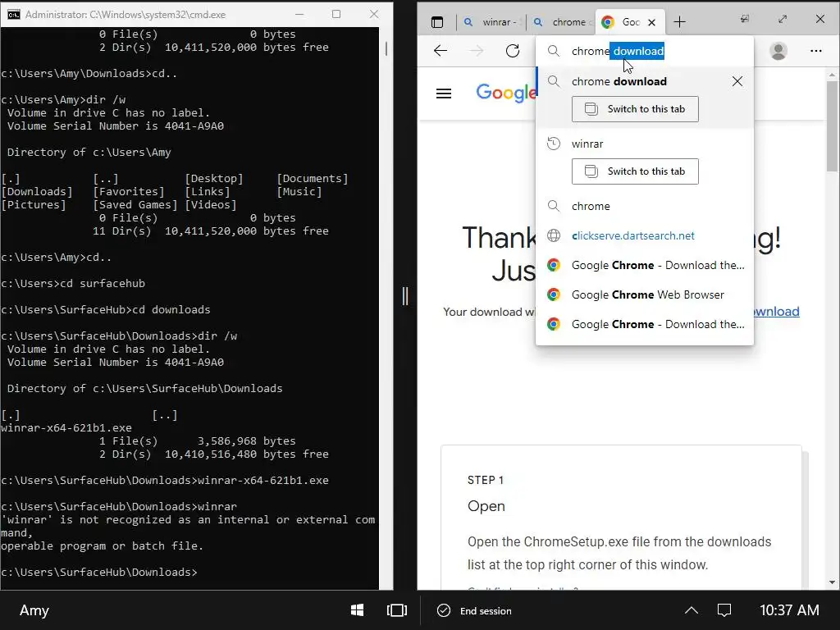
Task: Select the 'winrar' history suggestion
Action: (x=645, y=144)
